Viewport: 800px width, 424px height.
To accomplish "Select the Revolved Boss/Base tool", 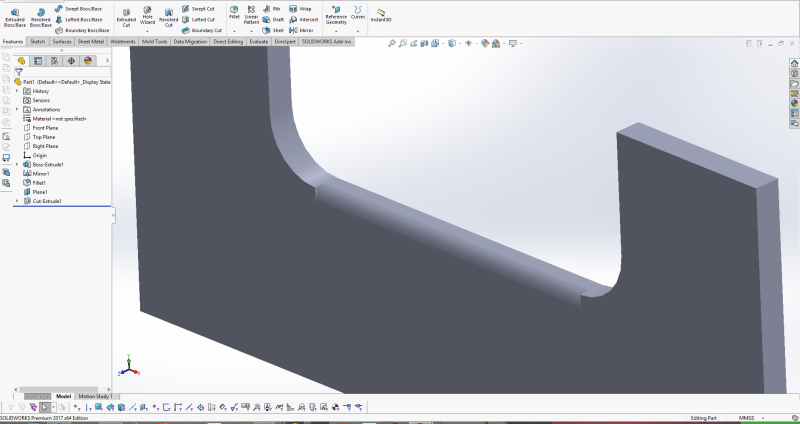I will click(40, 17).
